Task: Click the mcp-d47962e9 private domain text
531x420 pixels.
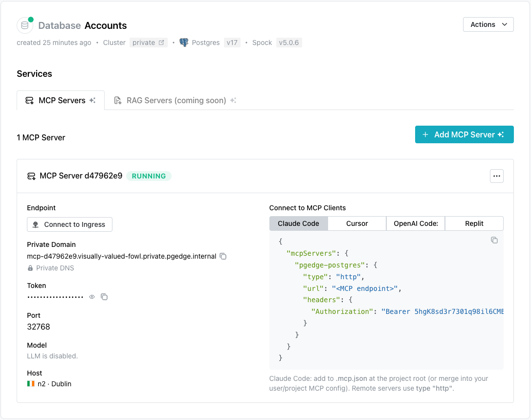Action: (x=122, y=256)
